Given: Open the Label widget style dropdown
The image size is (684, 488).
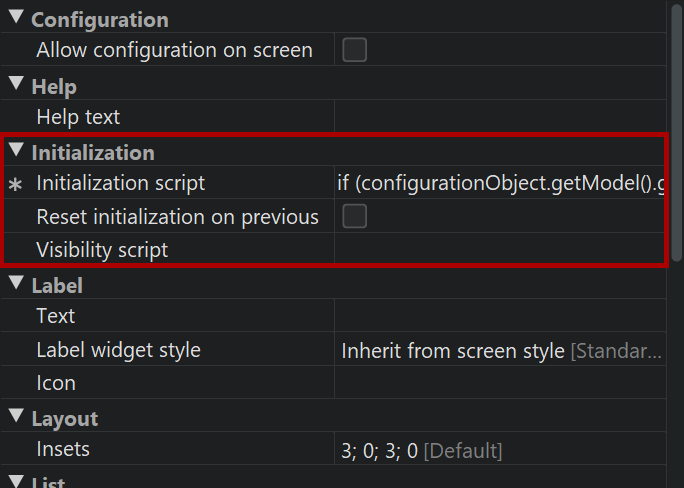Looking at the screenshot, I should pos(500,350).
